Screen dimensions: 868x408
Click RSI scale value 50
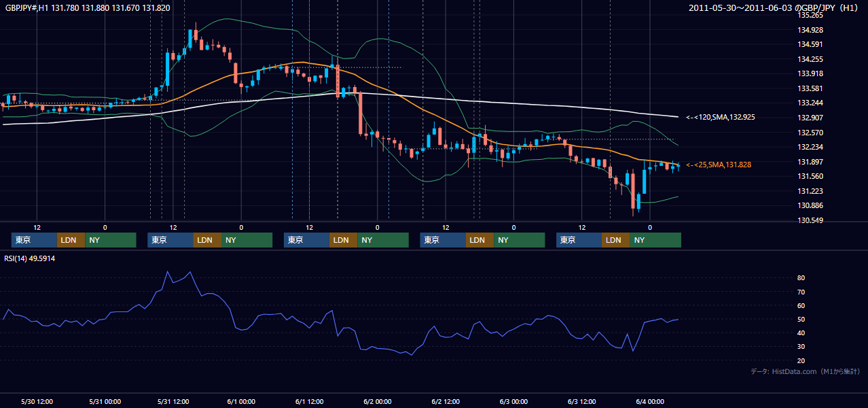click(x=801, y=319)
